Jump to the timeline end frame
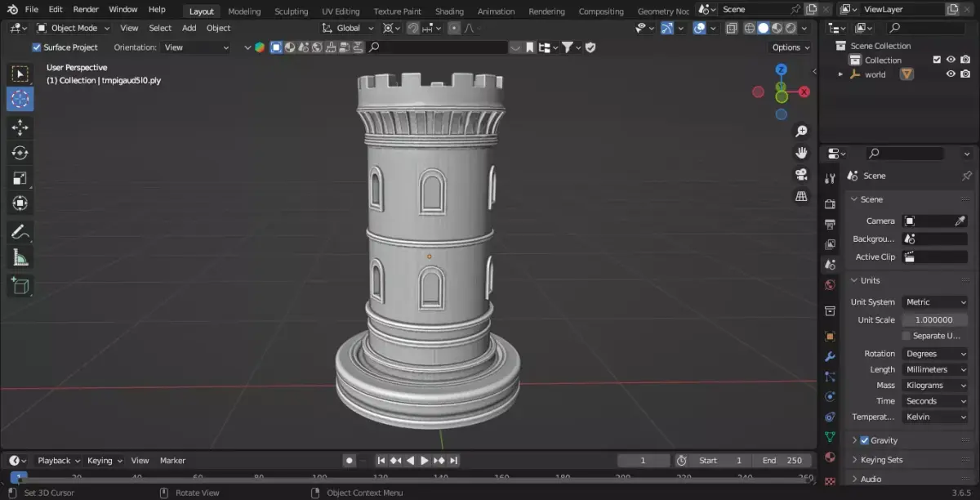Viewport: 980px width, 500px height. 454,461
